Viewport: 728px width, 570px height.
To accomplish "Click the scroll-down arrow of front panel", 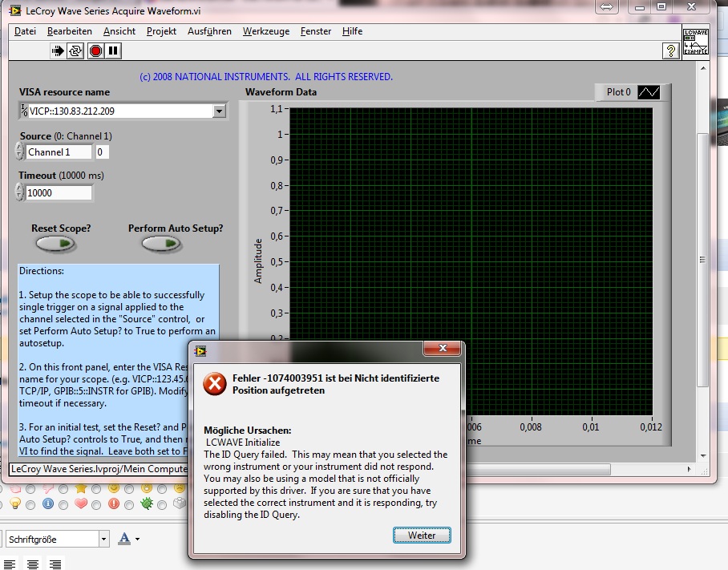I will 703,456.
